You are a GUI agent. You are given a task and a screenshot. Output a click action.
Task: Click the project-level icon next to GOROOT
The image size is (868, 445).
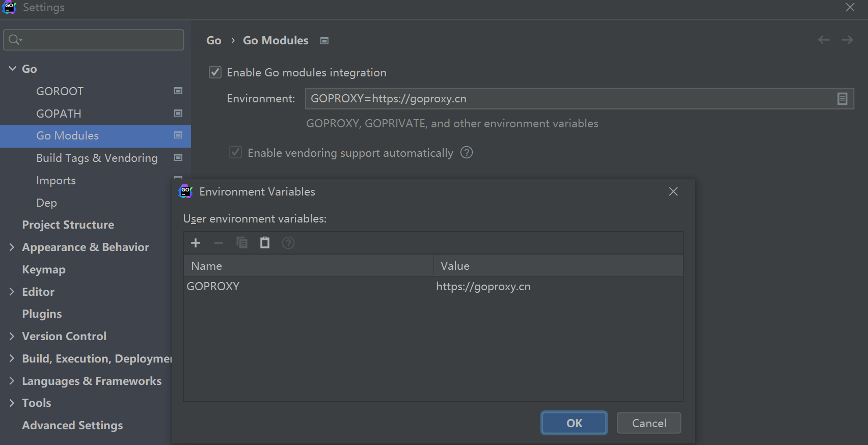coord(178,91)
